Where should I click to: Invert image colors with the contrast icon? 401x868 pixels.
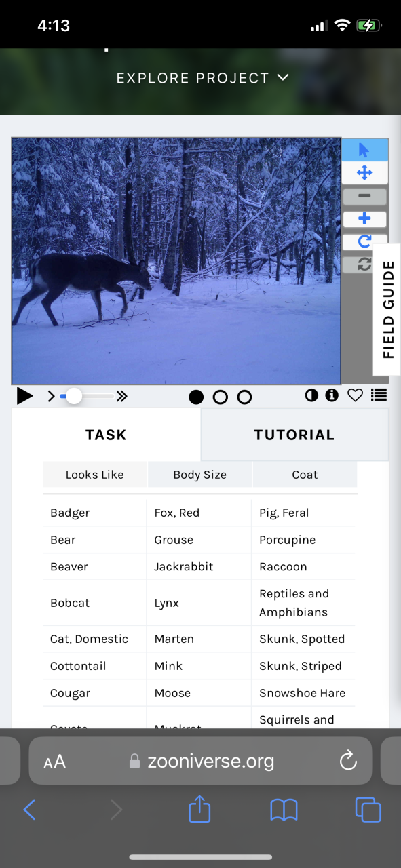pos(311,395)
